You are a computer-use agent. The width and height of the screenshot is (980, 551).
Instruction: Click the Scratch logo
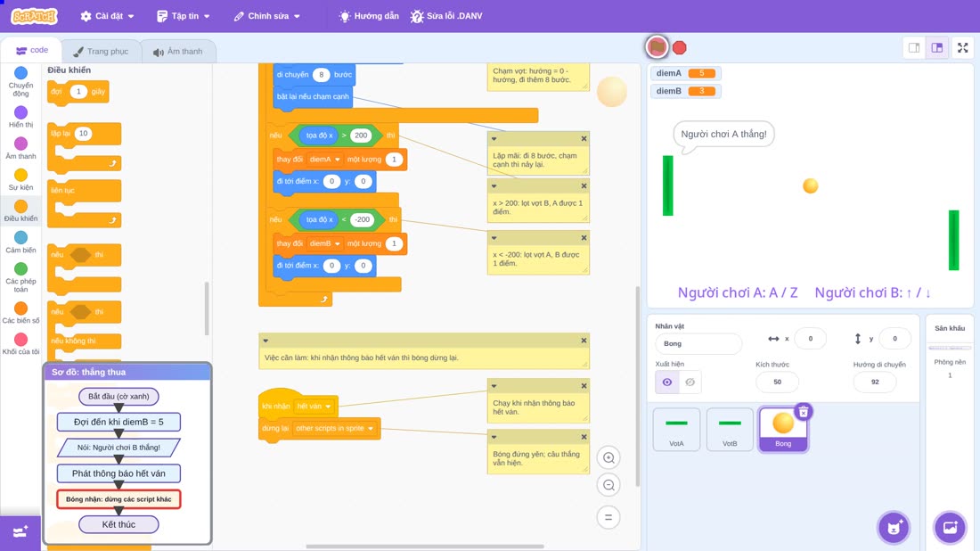(x=35, y=16)
